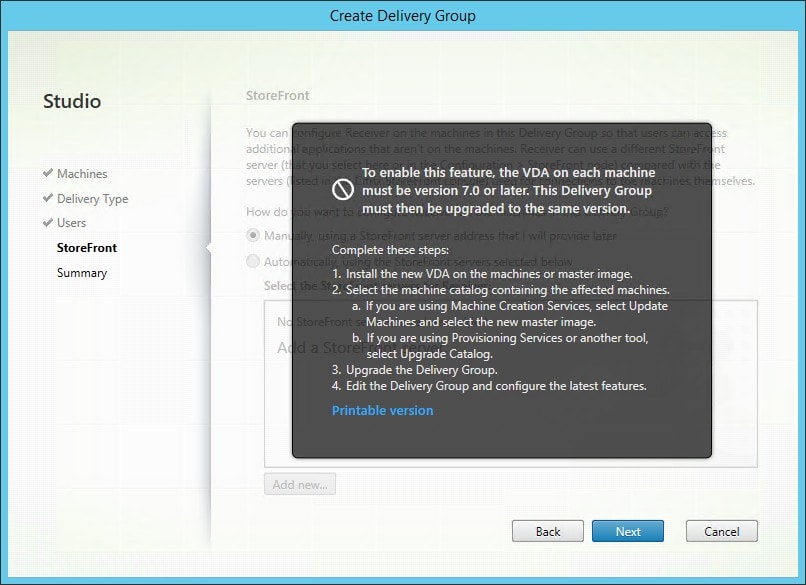Jump to the Summary wizard step
This screenshot has height=585, width=806.
click(82, 273)
